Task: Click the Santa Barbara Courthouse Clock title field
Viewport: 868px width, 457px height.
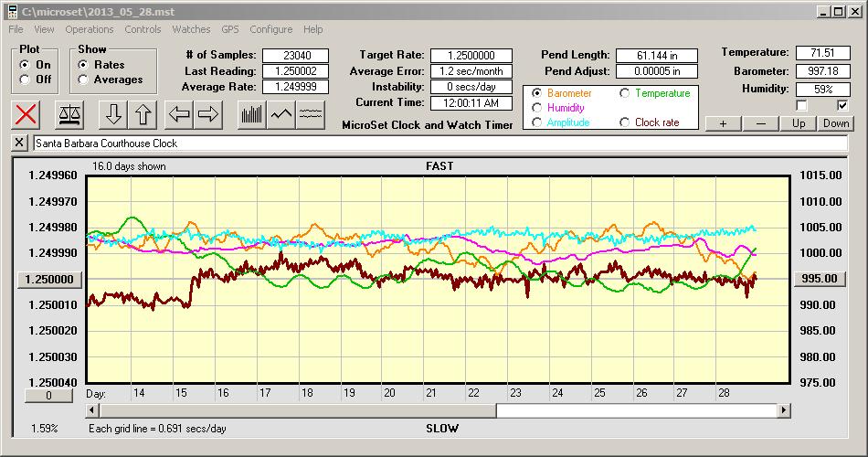Action: [x=440, y=143]
